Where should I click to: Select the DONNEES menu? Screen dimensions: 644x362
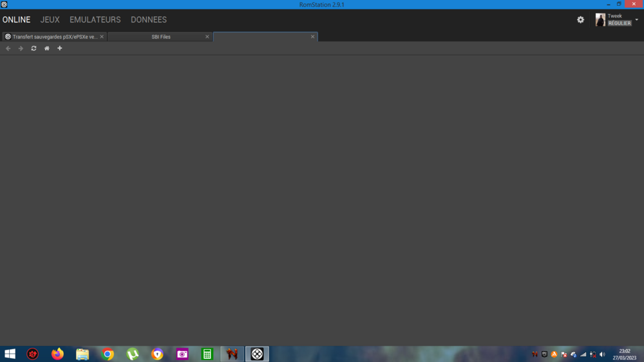[148, 20]
